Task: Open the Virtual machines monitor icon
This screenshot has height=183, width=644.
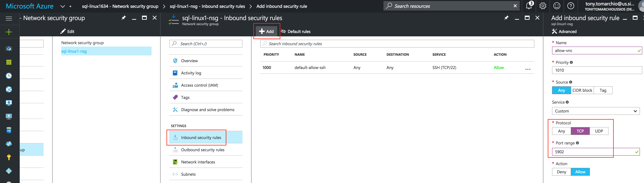Action: point(9,103)
